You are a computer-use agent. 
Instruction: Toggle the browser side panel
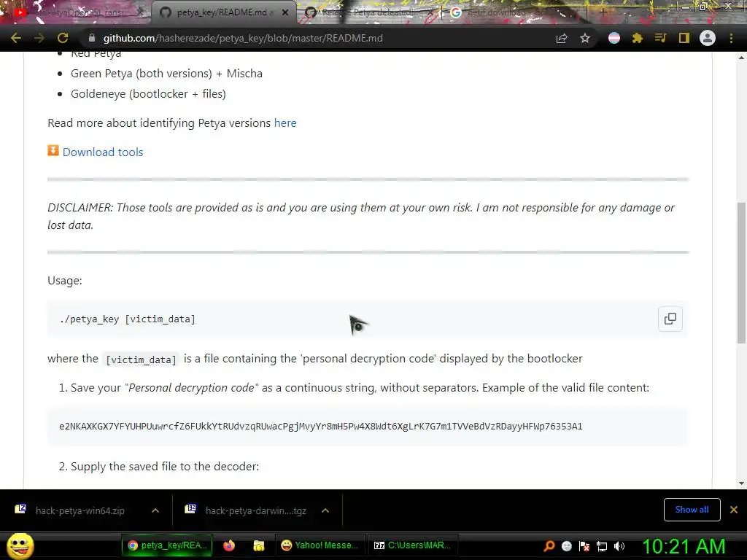tap(684, 38)
